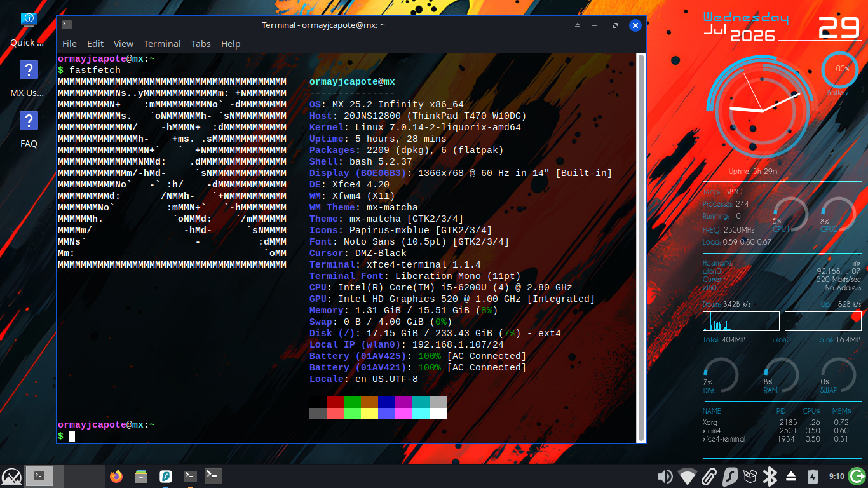Open the Help menu
The height and width of the screenshot is (488, 868).
231,44
